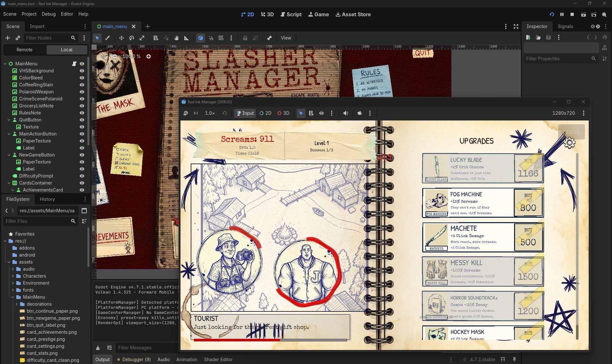Load a resource in Inspector folder icon
This screenshot has height=364, width=612.
coord(538,38)
